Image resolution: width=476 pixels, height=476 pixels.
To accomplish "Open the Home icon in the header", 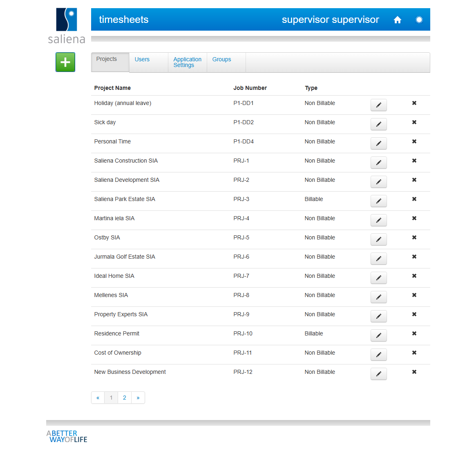I will 397,19.
